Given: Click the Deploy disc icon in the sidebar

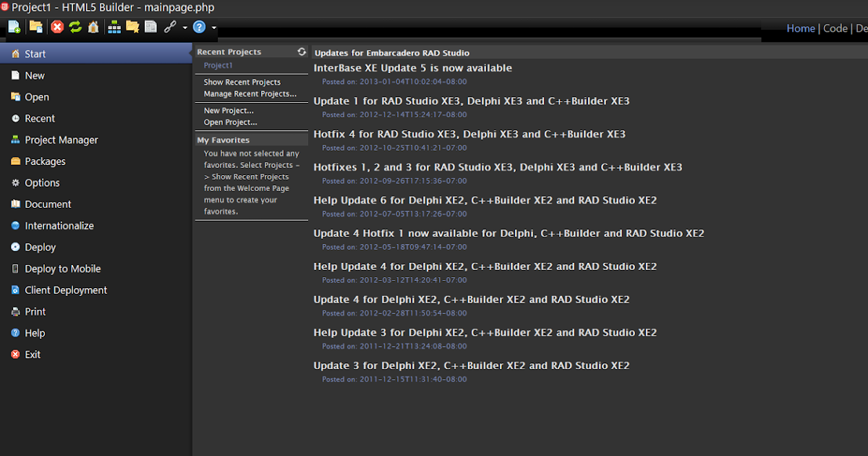Looking at the screenshot, I should click(x=15, y=247).
